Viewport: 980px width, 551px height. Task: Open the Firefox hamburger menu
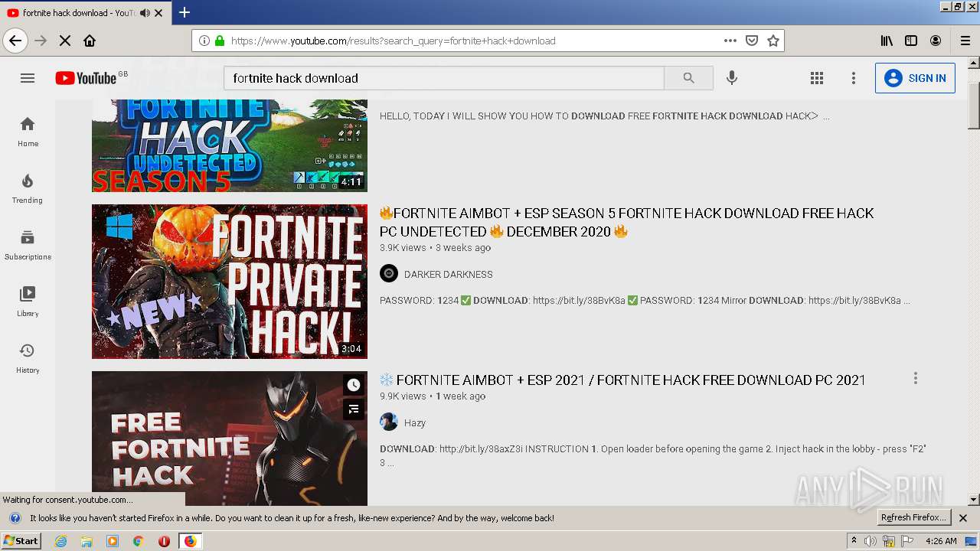click(x=965, y=41)
